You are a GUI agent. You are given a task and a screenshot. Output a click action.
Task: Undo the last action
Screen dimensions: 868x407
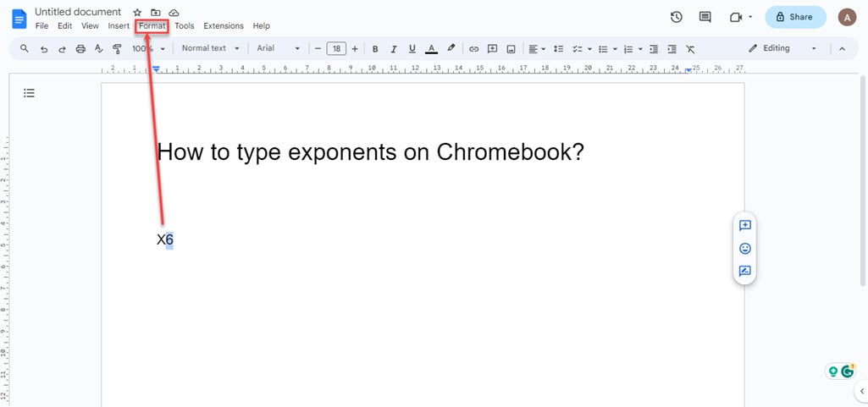click(44, 49)
